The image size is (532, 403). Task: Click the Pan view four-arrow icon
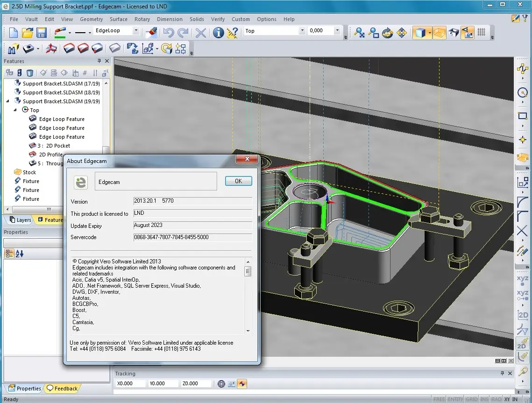[402, 33]
